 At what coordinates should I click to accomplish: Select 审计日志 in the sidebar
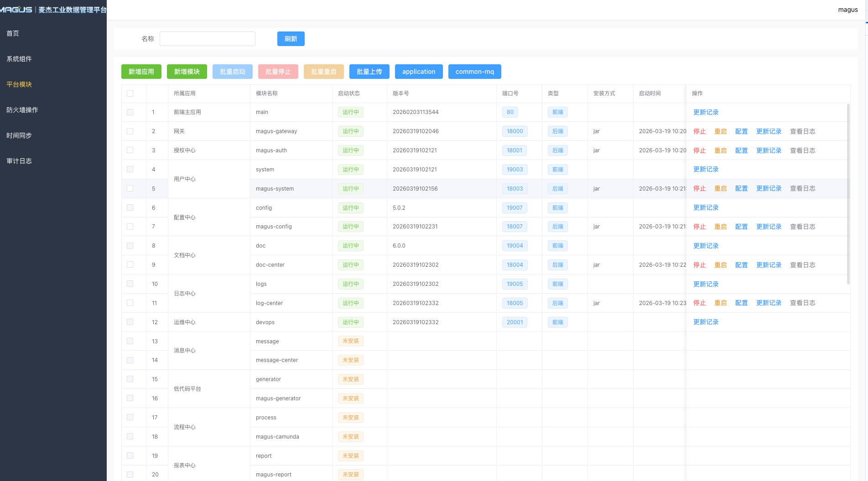19,161
